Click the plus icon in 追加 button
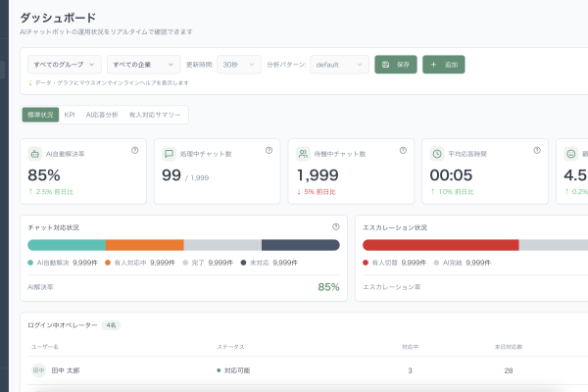 point(433,65)
